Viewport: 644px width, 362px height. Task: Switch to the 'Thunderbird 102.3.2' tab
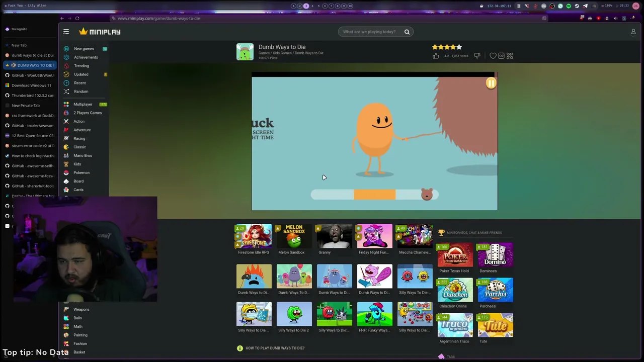30,96
